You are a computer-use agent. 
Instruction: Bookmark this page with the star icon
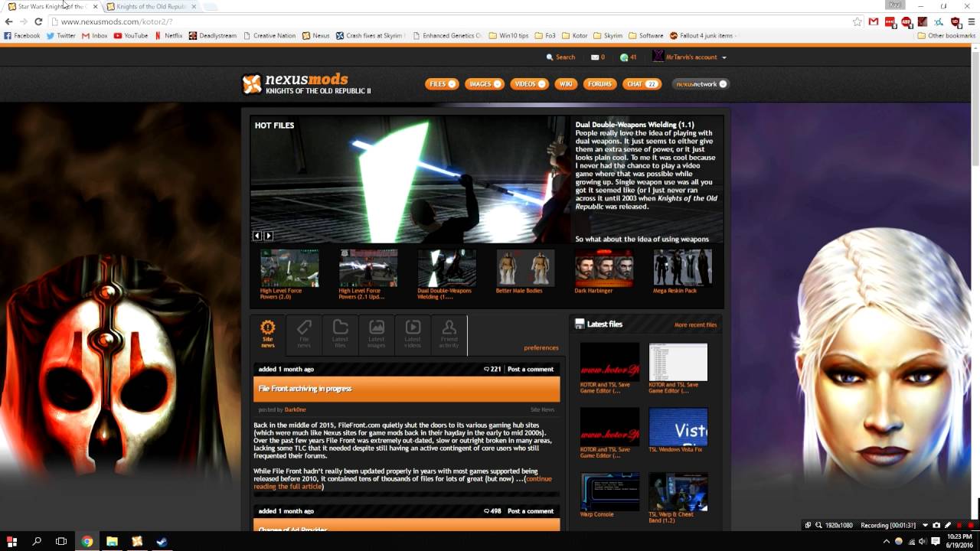pos(857,21)
